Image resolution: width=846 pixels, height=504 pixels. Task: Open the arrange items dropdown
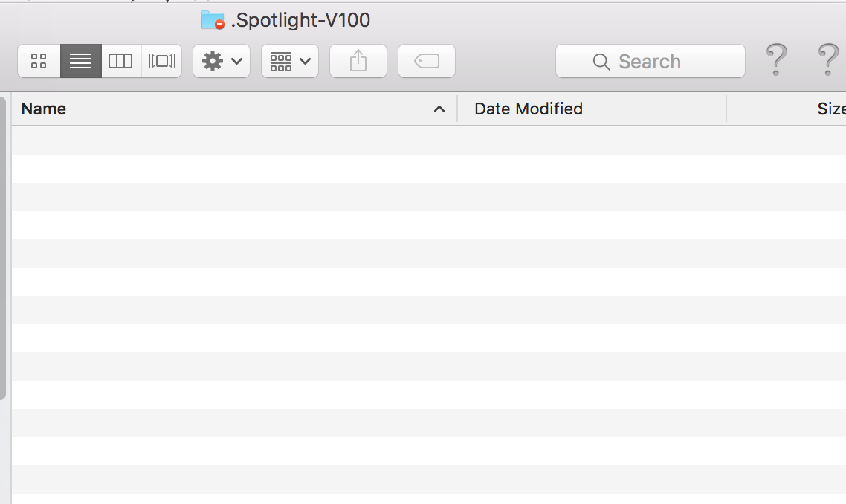coord(290,62)
